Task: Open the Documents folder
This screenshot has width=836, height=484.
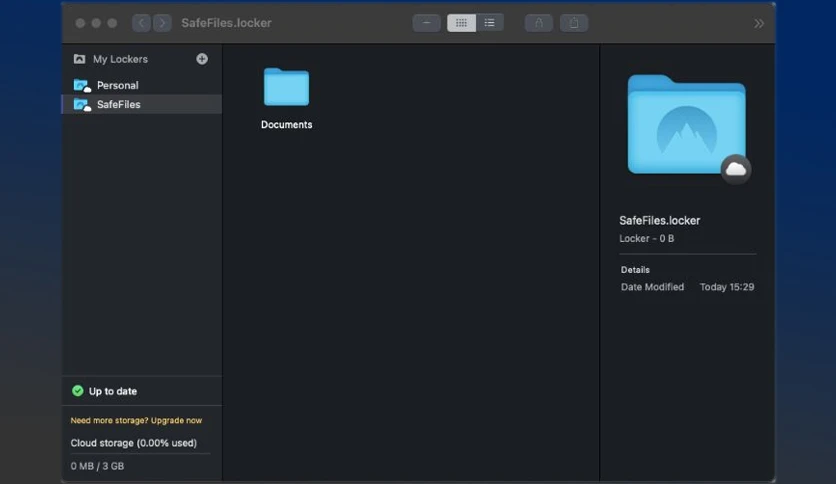Action: (x=286, y=87)
